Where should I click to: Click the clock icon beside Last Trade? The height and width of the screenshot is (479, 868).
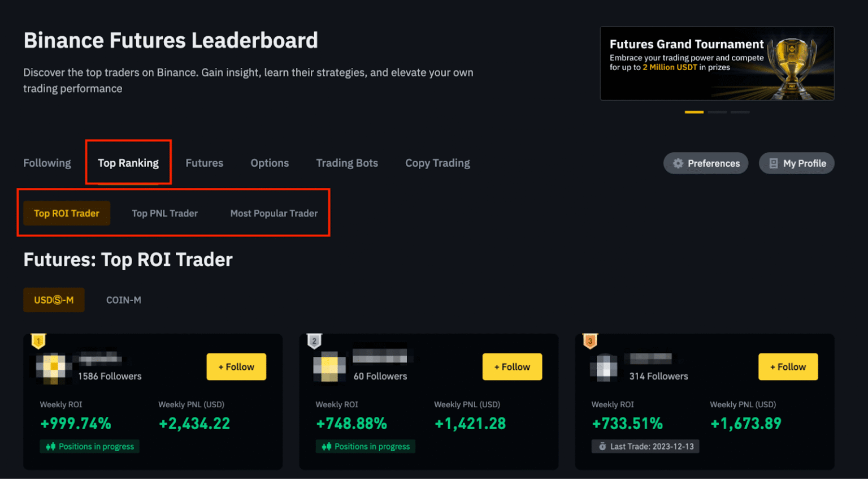602,447
